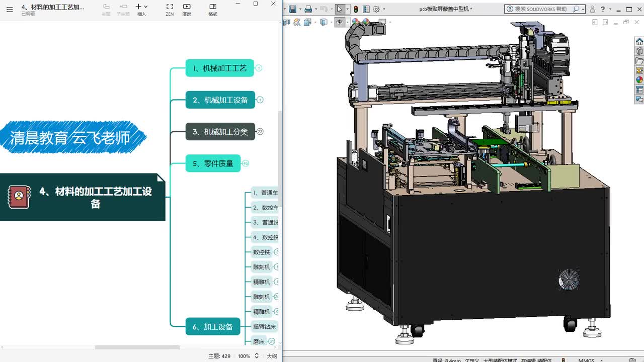Switch to Outline (大纲) view
Viewport: 644px width, 362px height.
[272, 356]
